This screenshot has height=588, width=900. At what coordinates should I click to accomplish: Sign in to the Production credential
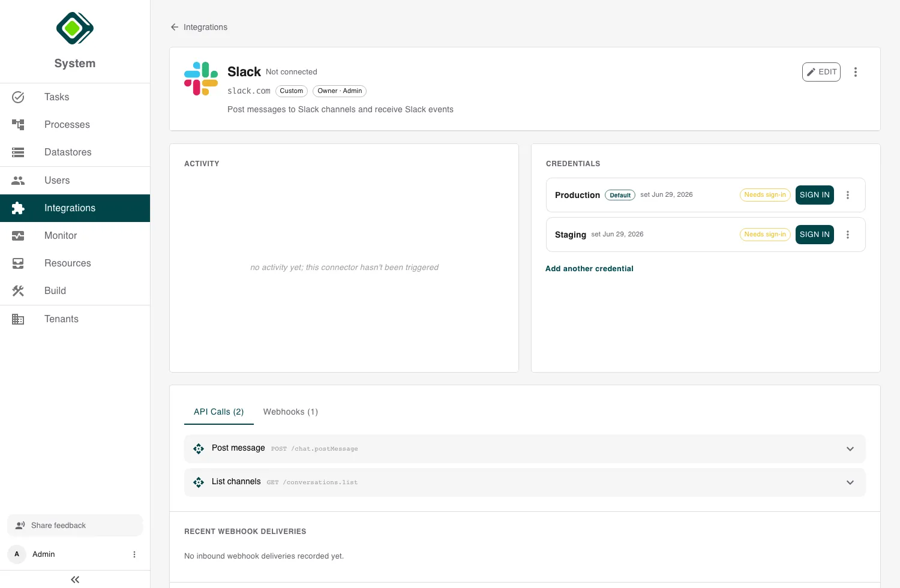pos(815,195)
